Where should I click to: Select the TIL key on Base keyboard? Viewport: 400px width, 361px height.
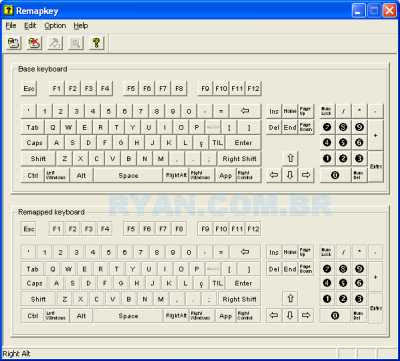click(217, 143)
